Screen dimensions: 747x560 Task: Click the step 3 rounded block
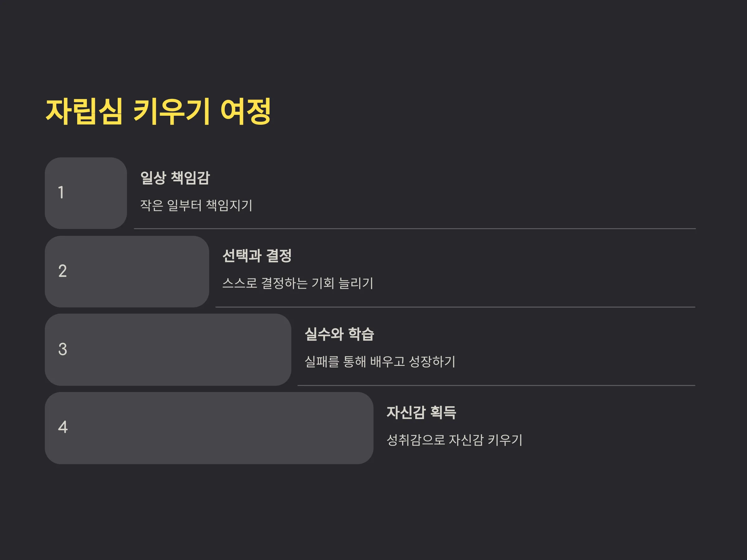pos(168,350)
